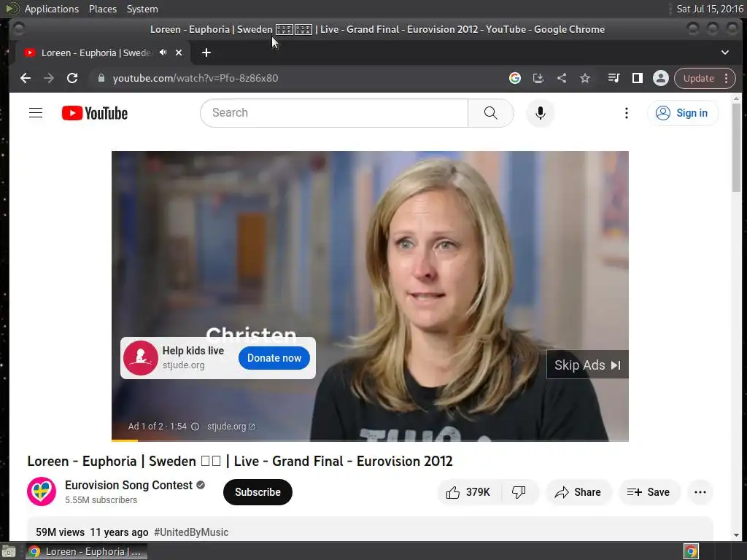Click the Help kids live ad title
Image resolution: width=747 pixels, height=560 pixels.
coord(193,351)
